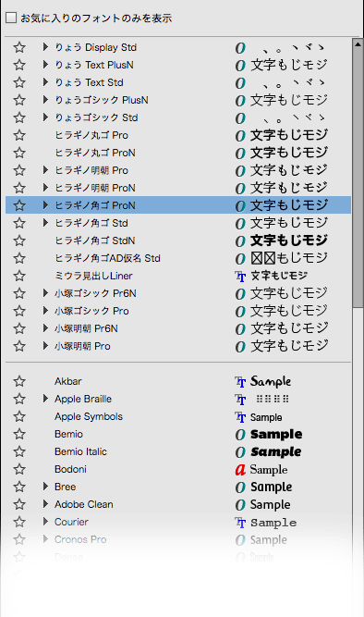
Task: Select Bemio font name
Action: click(68, 434)
